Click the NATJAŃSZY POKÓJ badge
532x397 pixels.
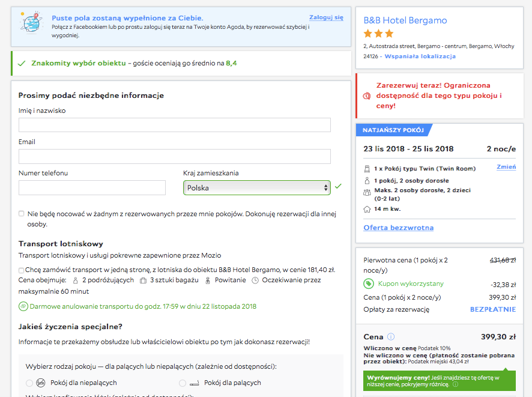[x=393, y=130]
